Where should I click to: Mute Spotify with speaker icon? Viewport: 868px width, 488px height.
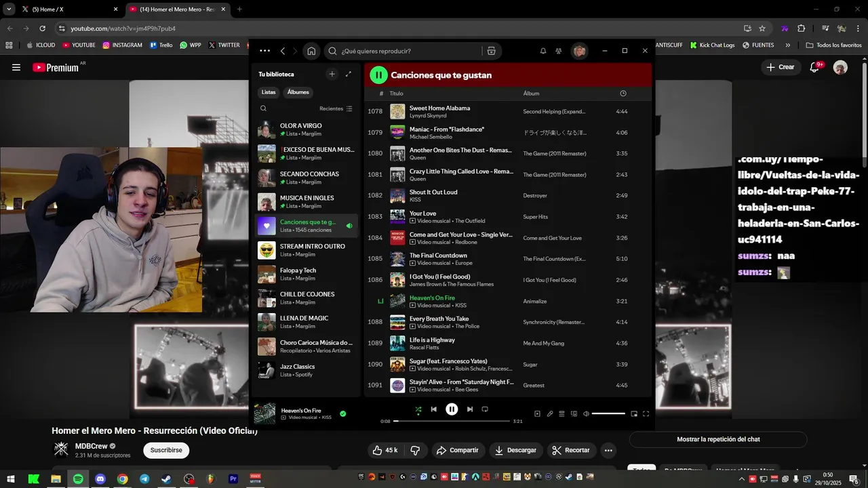pos(586,413)
